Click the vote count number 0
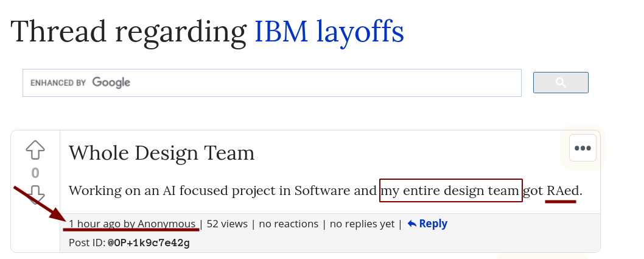 pyautogui.click(x=35, y=172)
